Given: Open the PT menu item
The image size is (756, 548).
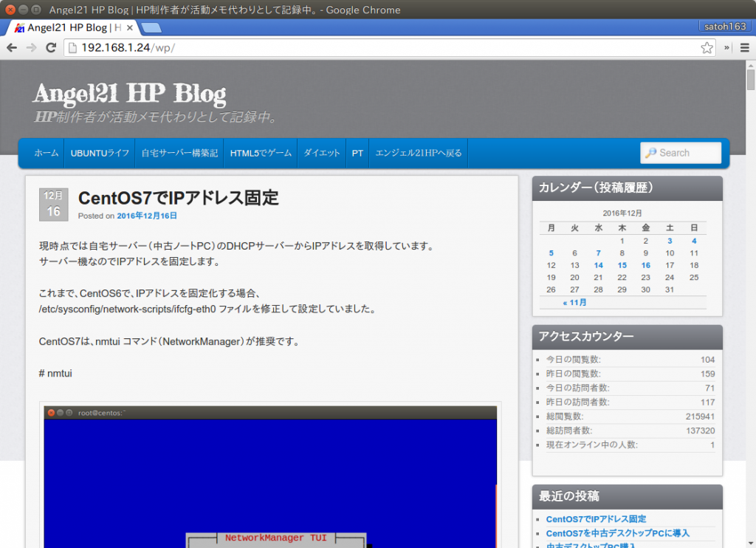Looking at the screenshot, I should [357, 153].
